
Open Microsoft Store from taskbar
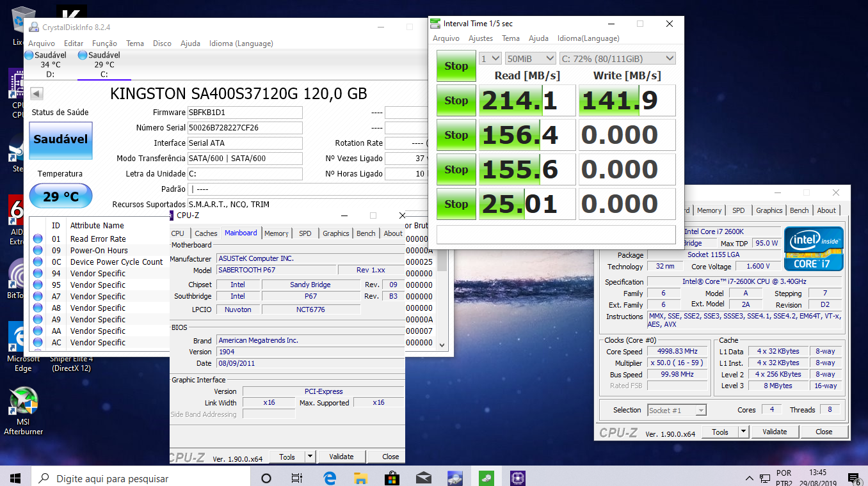[392, 478]
